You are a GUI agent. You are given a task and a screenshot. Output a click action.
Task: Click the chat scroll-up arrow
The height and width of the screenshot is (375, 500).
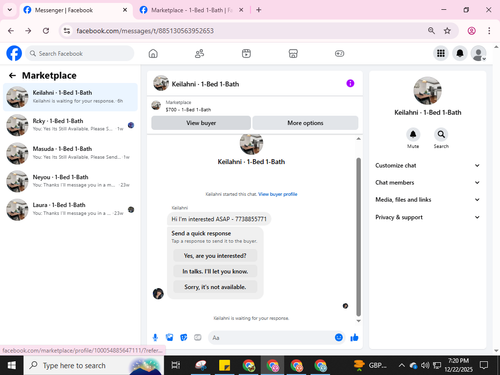359,139
